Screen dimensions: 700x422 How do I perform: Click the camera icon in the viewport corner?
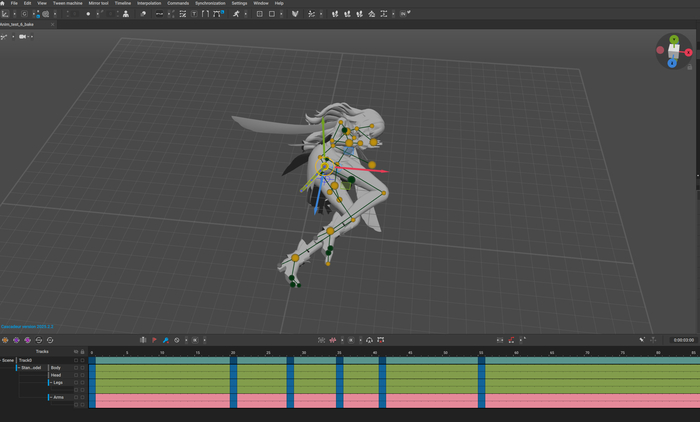(x=21, y=37)
